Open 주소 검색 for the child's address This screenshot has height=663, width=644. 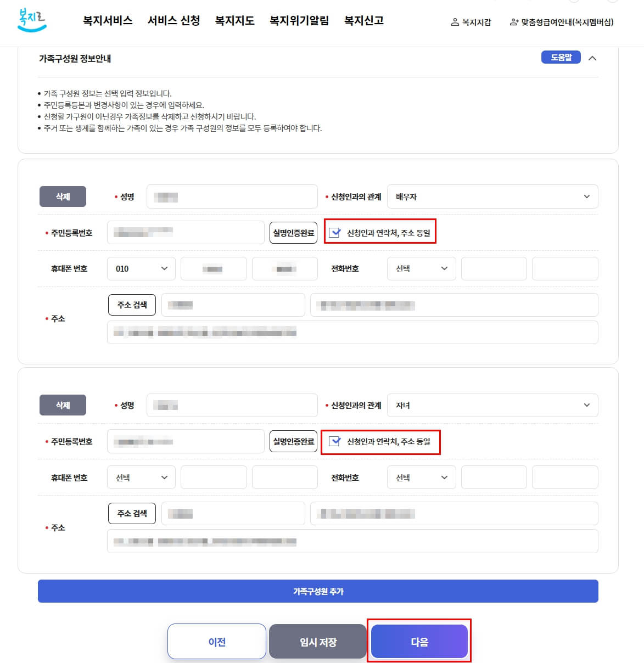click(131, 513)
